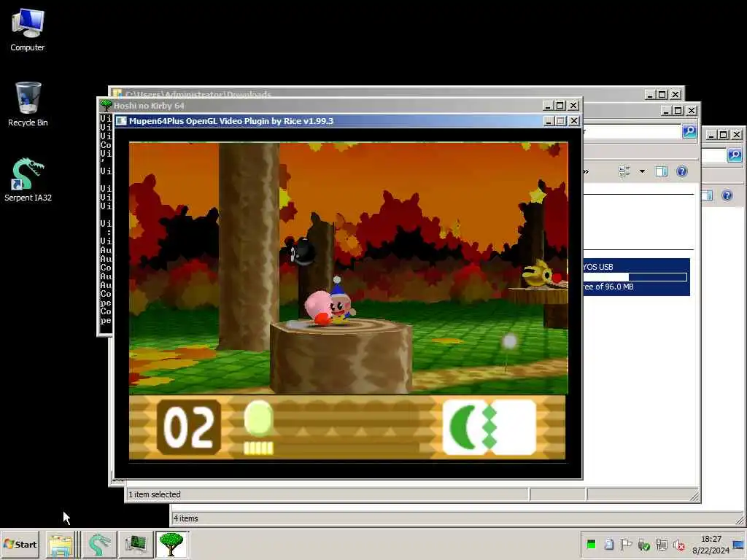Select the Serpent IA32 desktop shortcut
This screenshot has width=747, height=560.
pos(28,179)
